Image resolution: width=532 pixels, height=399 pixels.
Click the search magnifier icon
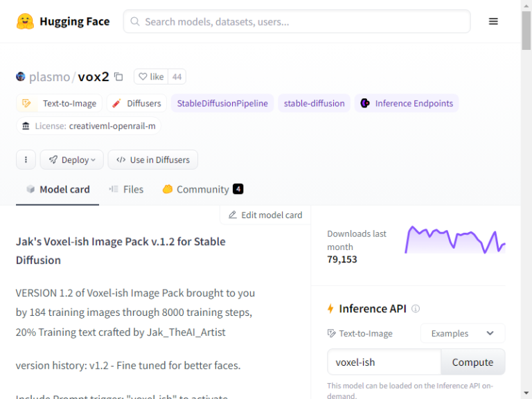tap(134, 21)
